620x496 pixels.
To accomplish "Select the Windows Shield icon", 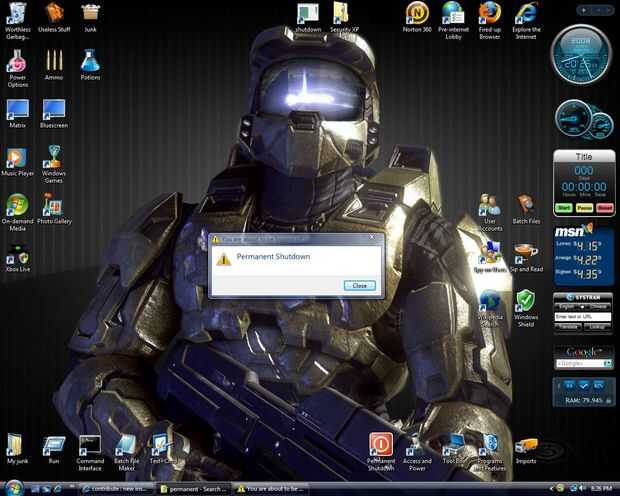I will pos(525,300).
